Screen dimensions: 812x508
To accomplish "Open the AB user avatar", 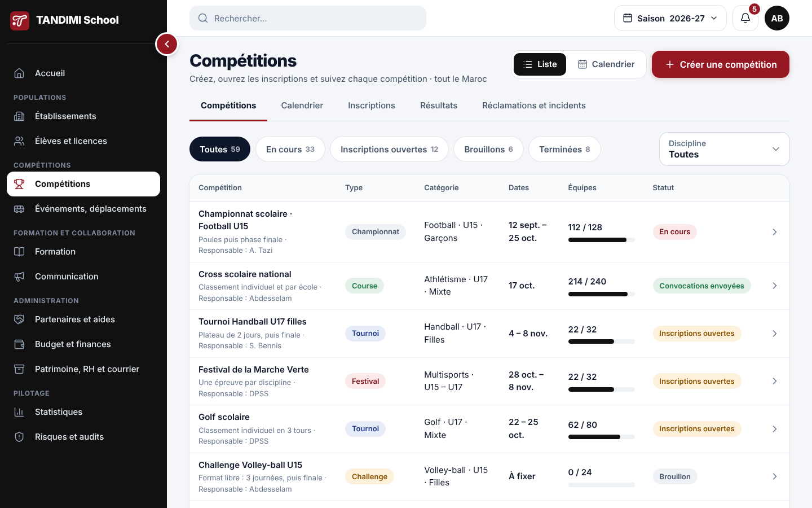I will (777, 18).
